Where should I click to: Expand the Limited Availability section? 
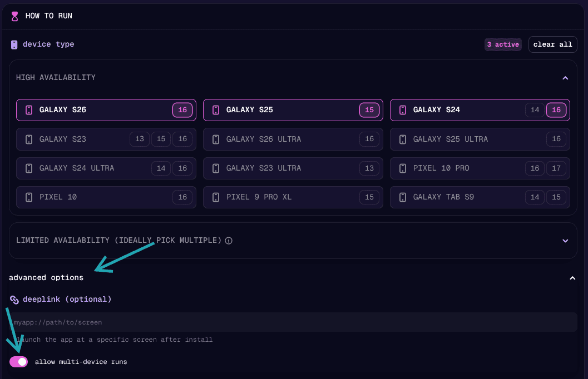pyautogui.click(x=565, y=241)
